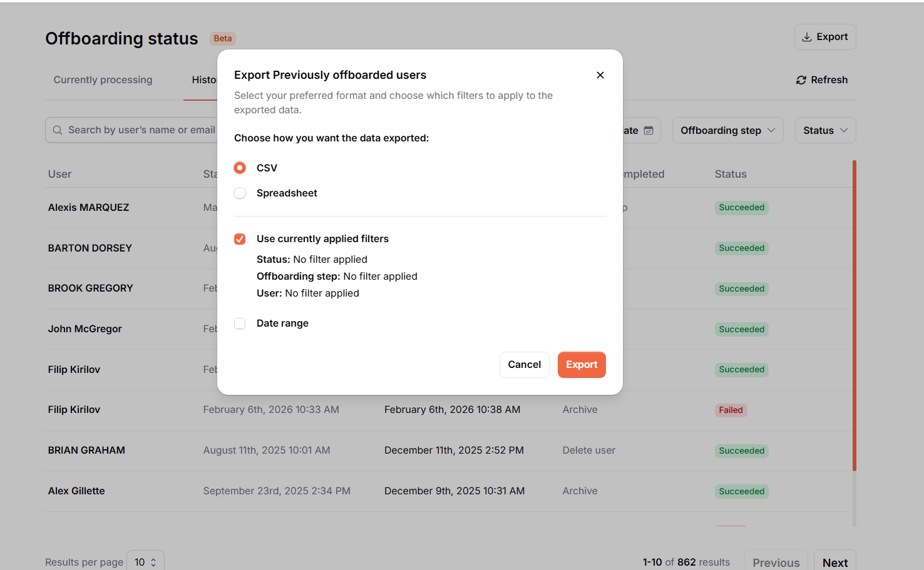The image size is (924, 570).
Task: Go to Next results page
Action: tap(835, 562)
